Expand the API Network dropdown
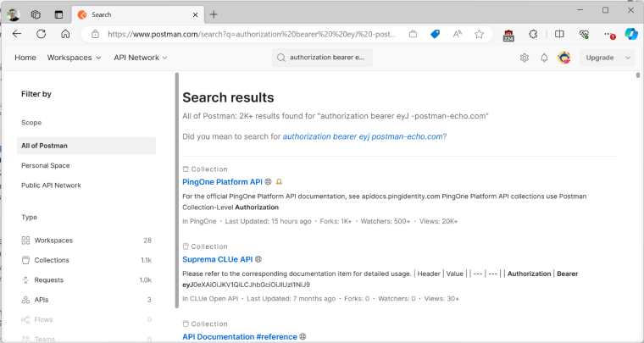The width and height of the screenshot is (644, 343). point(141,58)
